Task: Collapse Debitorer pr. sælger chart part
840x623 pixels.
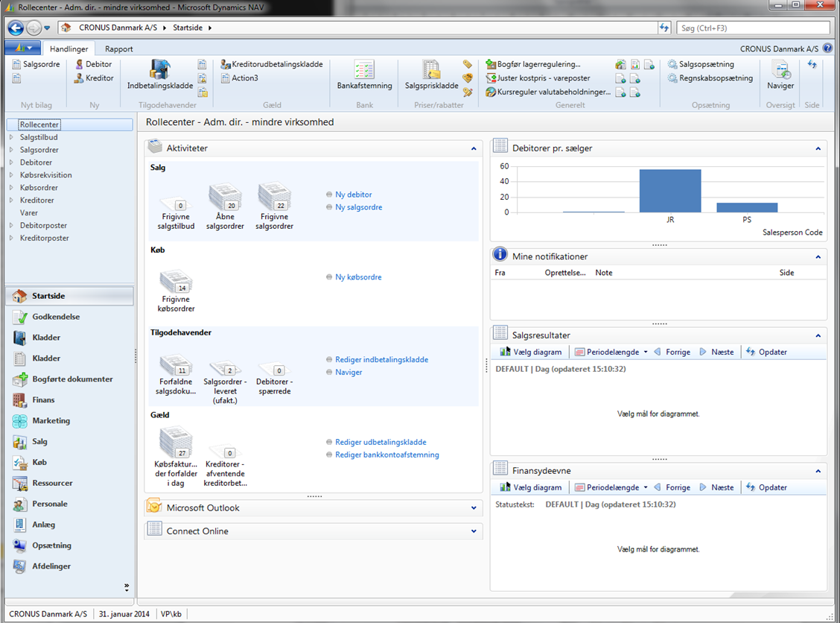Action: pos(818,148)
